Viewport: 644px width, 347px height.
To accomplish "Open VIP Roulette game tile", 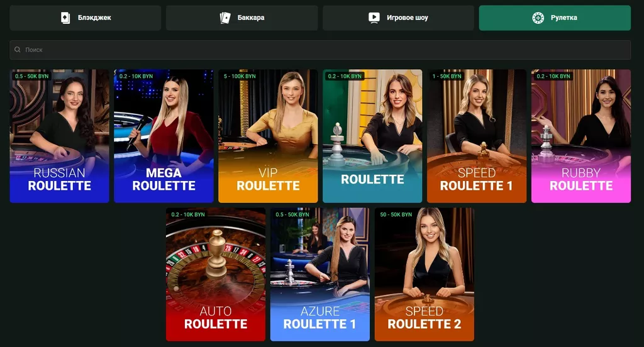I will (268, 136).
